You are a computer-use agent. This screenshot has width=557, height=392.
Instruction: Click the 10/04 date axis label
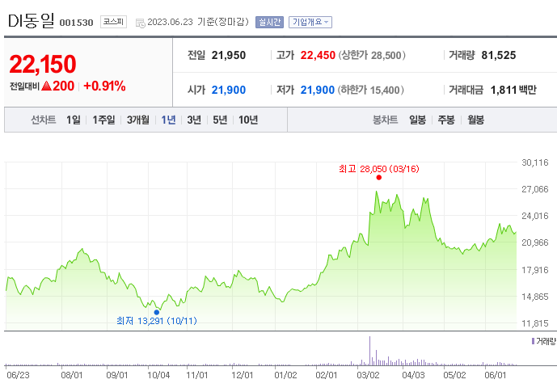(158, 375)
